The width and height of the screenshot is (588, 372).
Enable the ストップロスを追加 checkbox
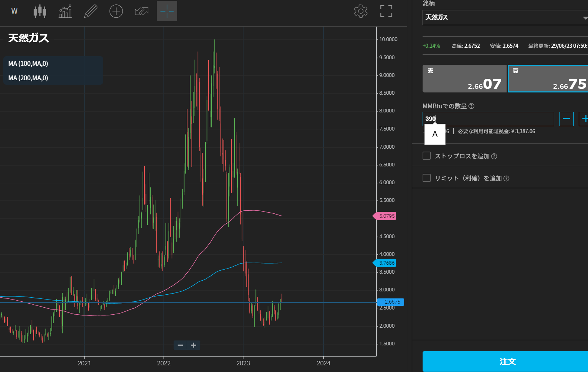[x=427, y=156]
